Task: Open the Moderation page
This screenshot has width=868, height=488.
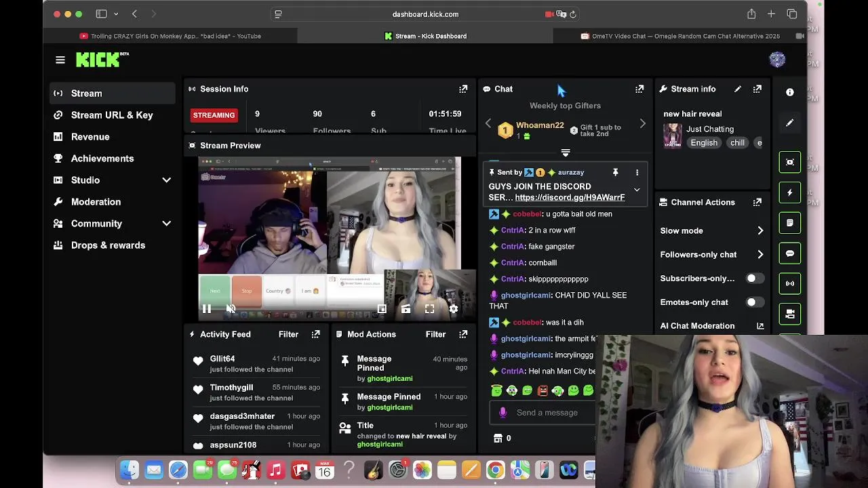Action: tap(113, 201)
